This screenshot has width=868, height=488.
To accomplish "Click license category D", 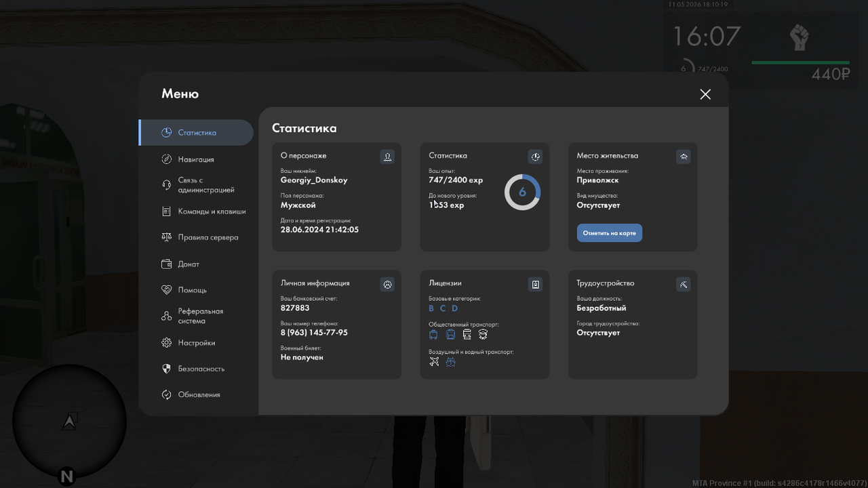I will point(455,308).
